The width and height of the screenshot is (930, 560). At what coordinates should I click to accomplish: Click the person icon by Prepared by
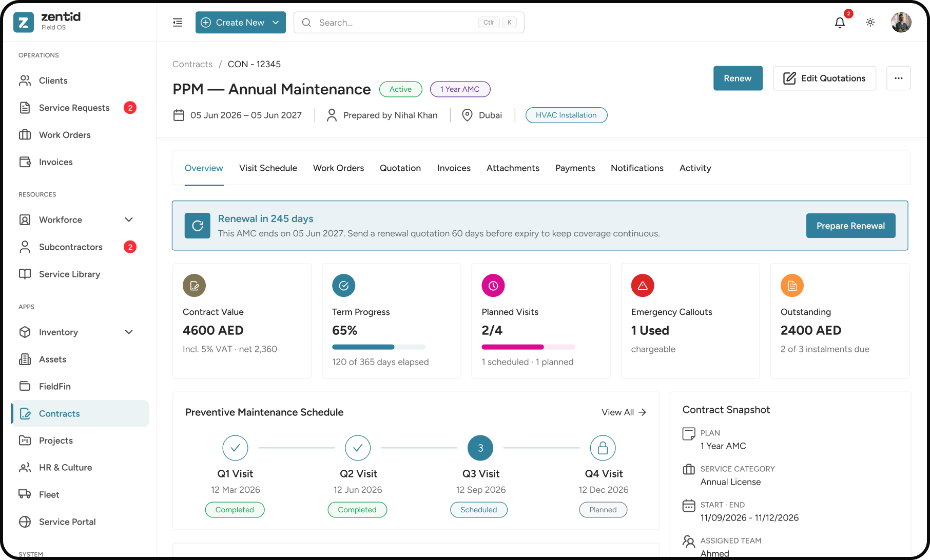point(332,115)
